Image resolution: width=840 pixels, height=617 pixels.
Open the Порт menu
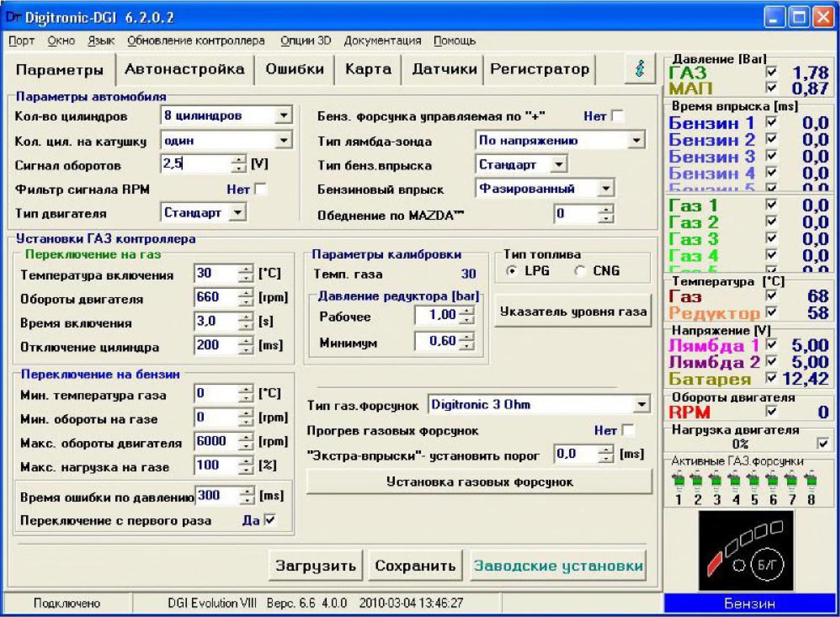[x=21, y=41]
